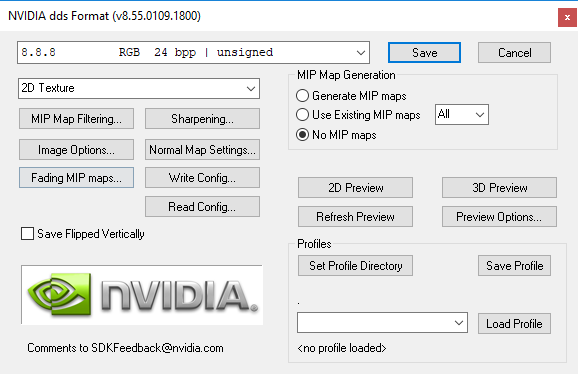
Task: Click Write Config button
Action: click(x=202, y=178)
